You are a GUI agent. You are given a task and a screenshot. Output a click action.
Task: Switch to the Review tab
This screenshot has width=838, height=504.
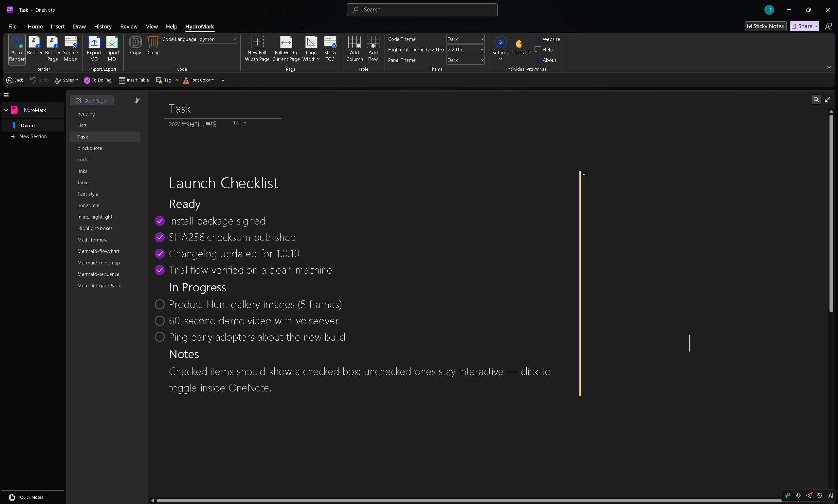pyautogui.click(x=129, y=27)
